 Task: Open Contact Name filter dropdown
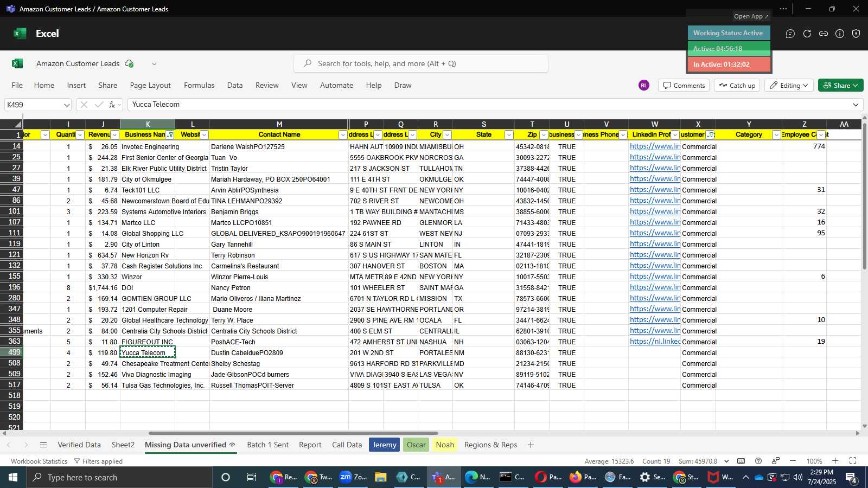pyautogui.click(x=343, y=135)
